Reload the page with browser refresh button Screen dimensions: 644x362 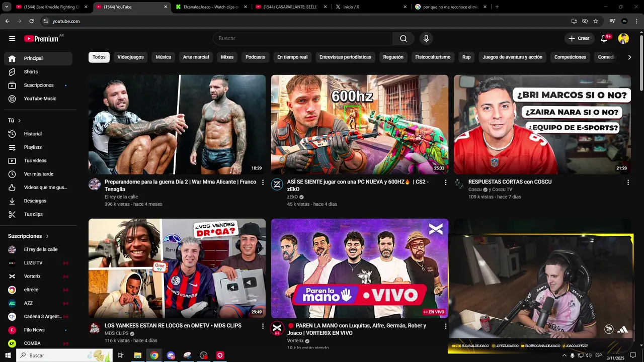pos(31,21)
